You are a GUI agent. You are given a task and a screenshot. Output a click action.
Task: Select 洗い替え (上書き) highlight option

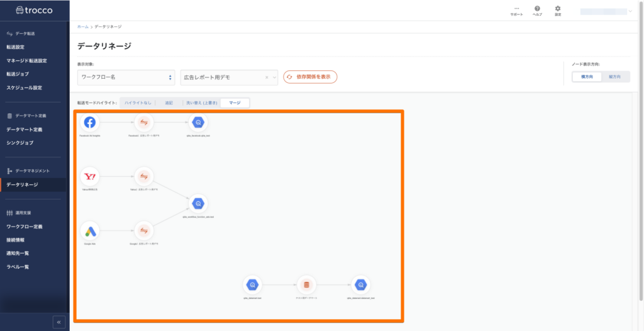pos(200,103)
